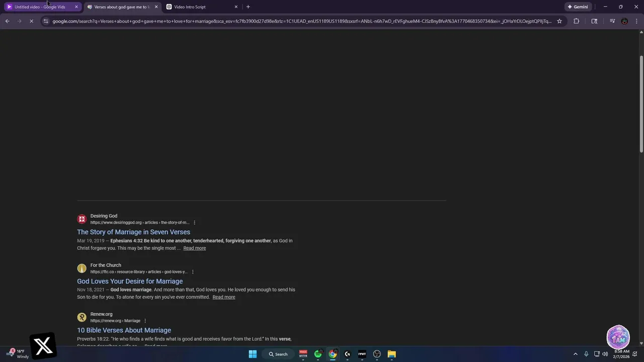Open Spotify from the taskbar
The image size is (644, 362).
pyautogui.click(x=318, y=354)
